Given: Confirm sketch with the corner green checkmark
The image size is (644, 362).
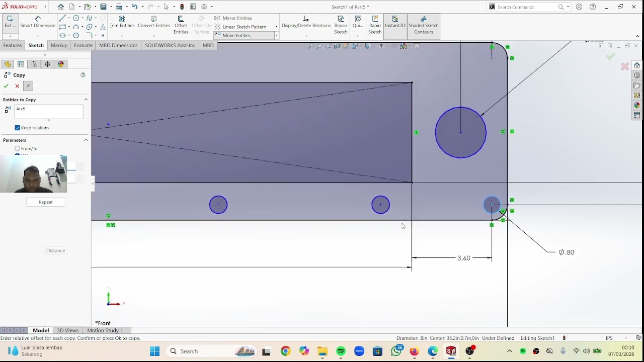Looking at the screenshot, I should click(x=610, y=56).
